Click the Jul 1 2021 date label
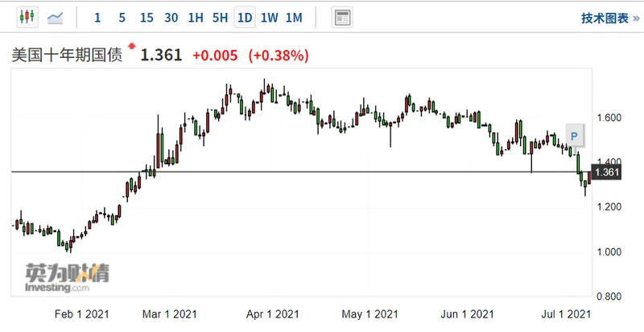The image size is (644, 332). tap(567, 313)
